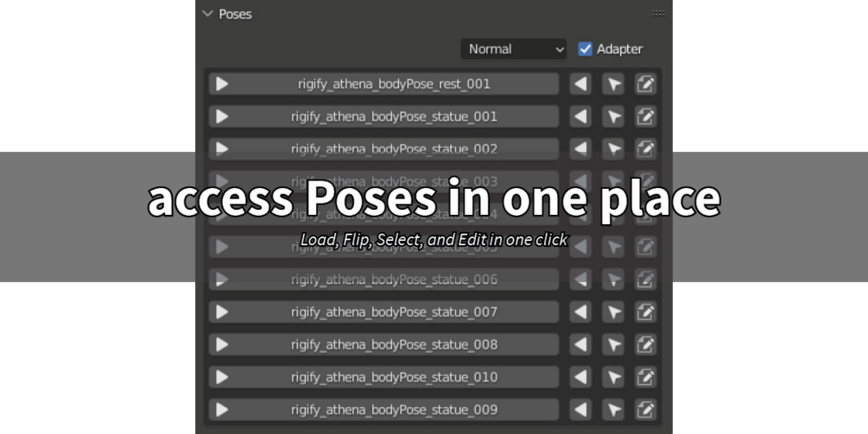Viewport: 868px width, 434px height.
Task: Toggle the Adapter checkbox
Action: pyautogui.click(x=586, y=49)
